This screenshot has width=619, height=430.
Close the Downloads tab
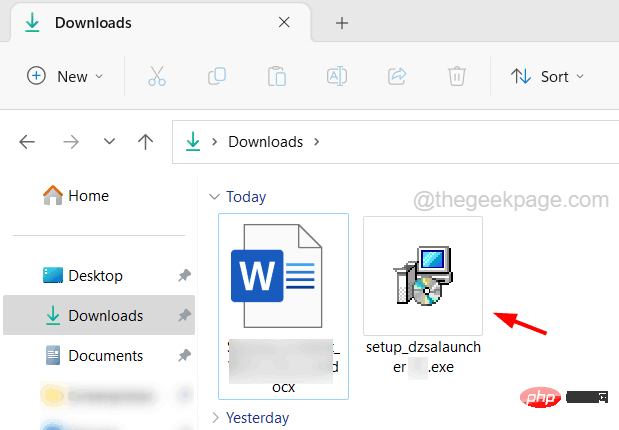pyautogui.click(x=284, y=22)
